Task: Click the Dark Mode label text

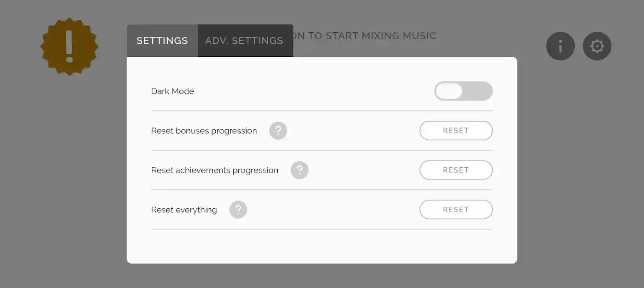Action: pos(173,91)
